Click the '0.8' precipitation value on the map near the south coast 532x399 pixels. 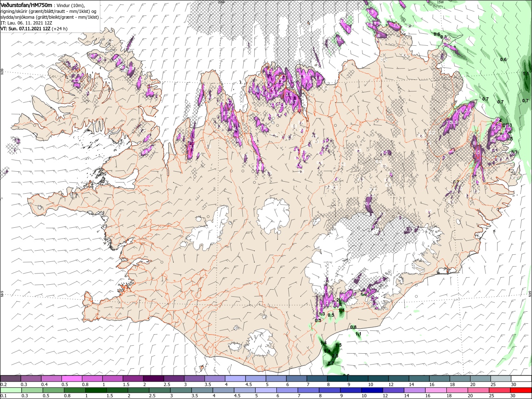(353, 327)
